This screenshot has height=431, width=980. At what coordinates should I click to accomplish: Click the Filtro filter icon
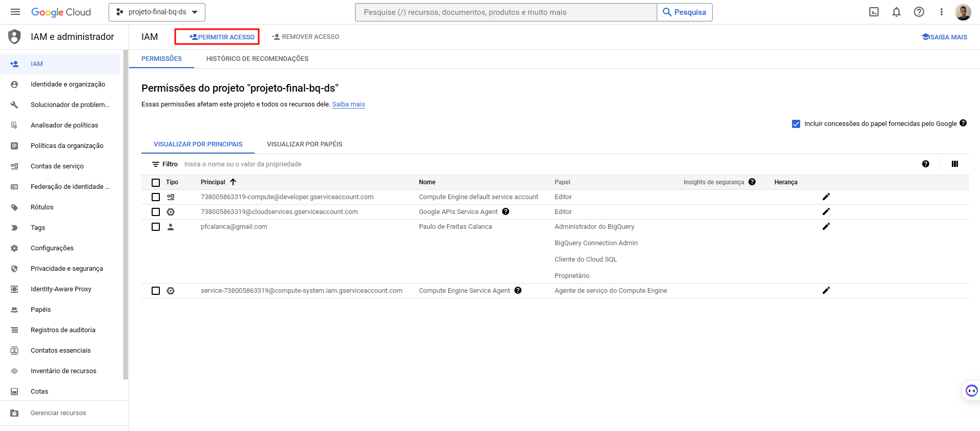click(156, 164)
